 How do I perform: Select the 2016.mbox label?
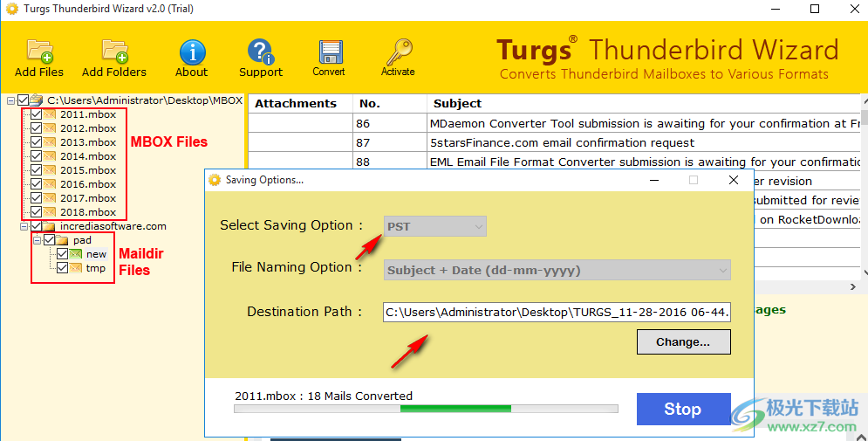pyautogui.click(x=88, y=184)
